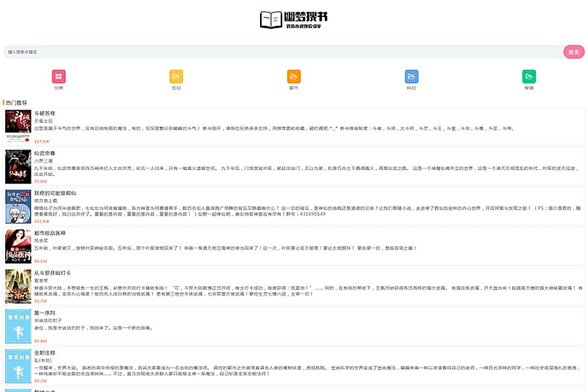The width and height of the screenshot is (588, 392).
Task: Click the red word count of 第一序列
Action: pos(41,341)
